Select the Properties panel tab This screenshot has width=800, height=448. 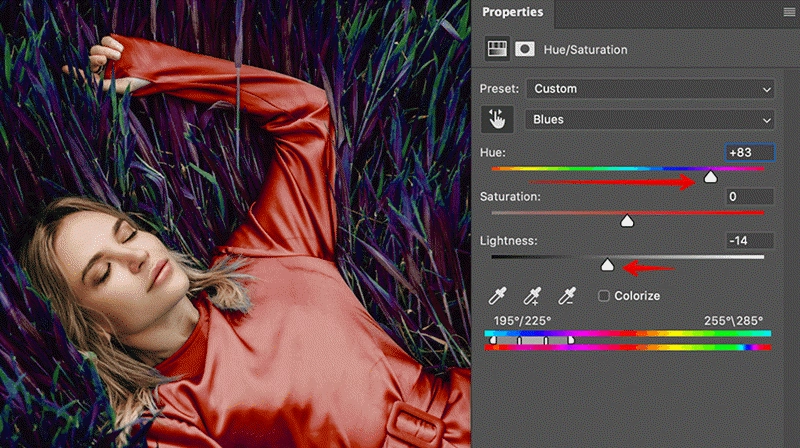(513, 13)
